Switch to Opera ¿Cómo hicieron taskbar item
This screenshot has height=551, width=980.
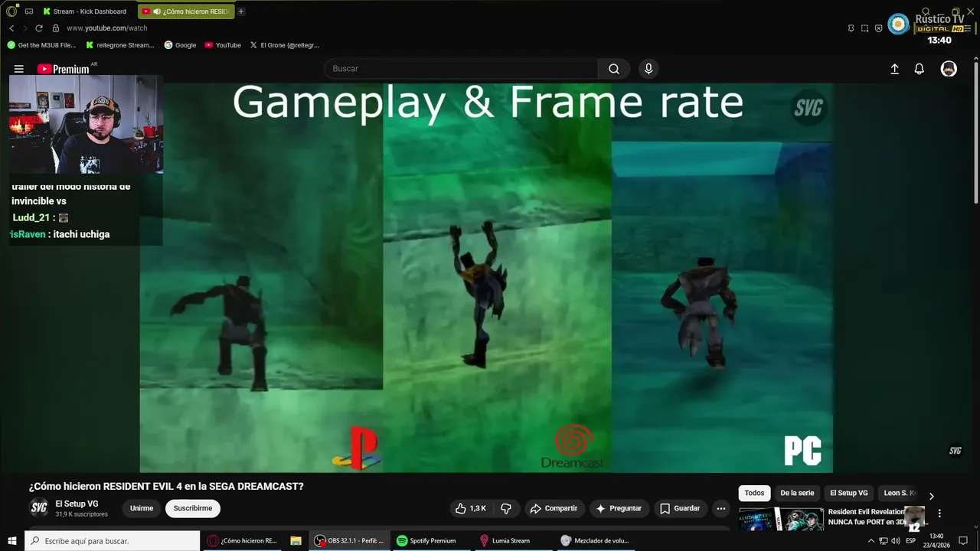point(243,540)
